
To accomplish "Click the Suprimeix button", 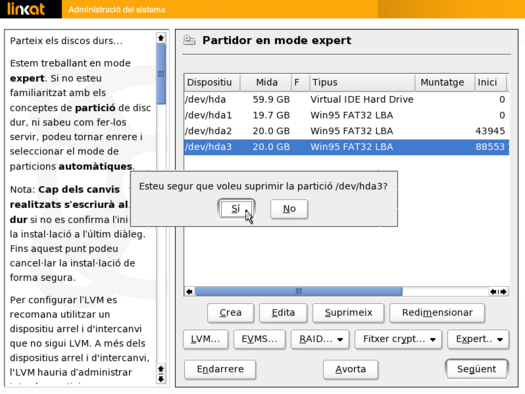I will (x=348, y=313).
